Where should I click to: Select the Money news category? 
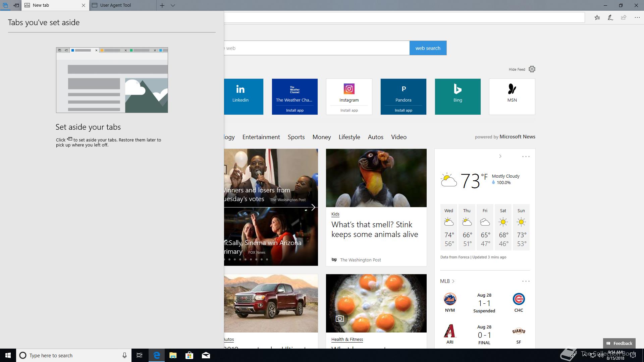[x=322, y=137]
